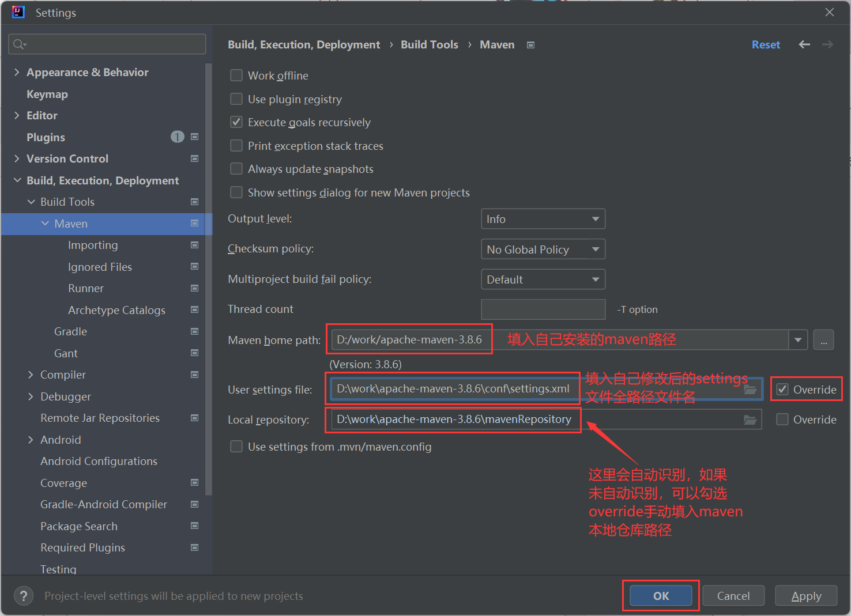The width and height of the screenshot is (851, 616).
Task: Click folder browse icon in Local repository
Action: click(750, 420)
